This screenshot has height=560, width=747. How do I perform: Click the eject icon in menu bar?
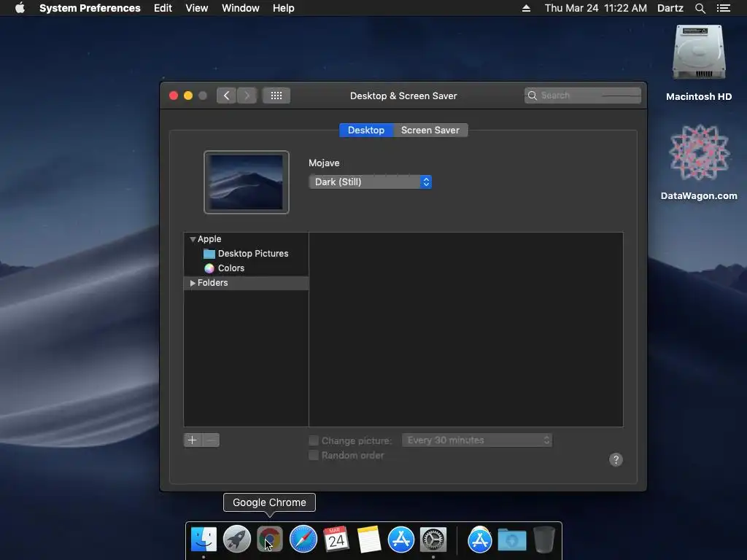pyautogui.click(x=526, y=8)
